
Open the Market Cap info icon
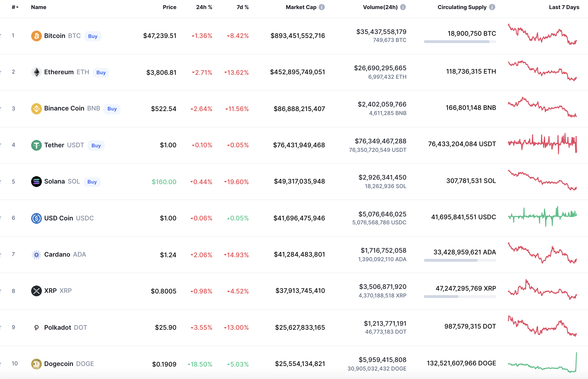322,7
